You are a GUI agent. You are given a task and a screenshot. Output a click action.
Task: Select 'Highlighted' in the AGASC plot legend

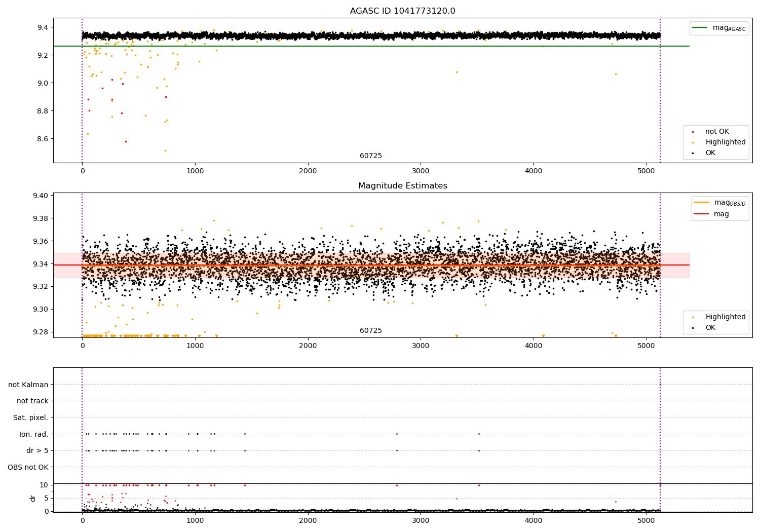[725, 142]
